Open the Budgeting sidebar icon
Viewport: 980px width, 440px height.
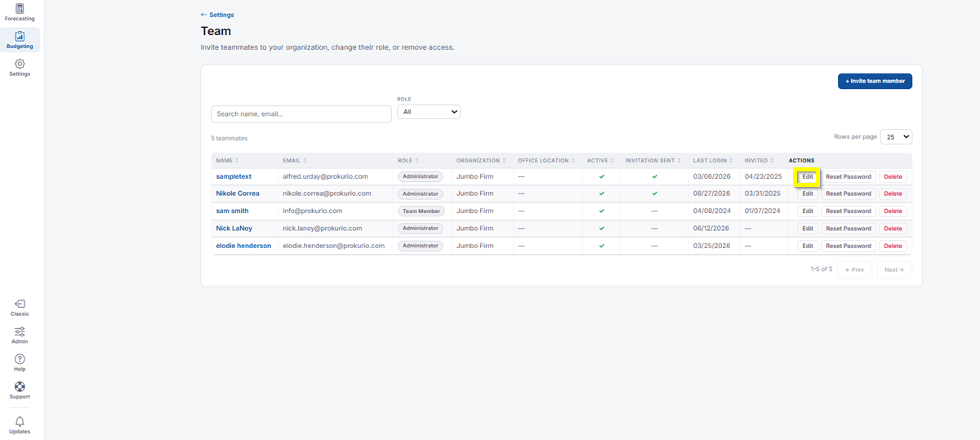tap(20, 40)
